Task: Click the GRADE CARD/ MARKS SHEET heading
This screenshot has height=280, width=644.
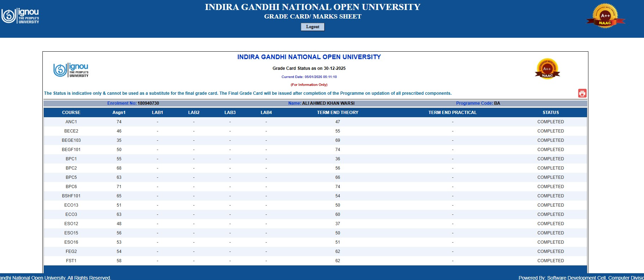Action: 313,16
